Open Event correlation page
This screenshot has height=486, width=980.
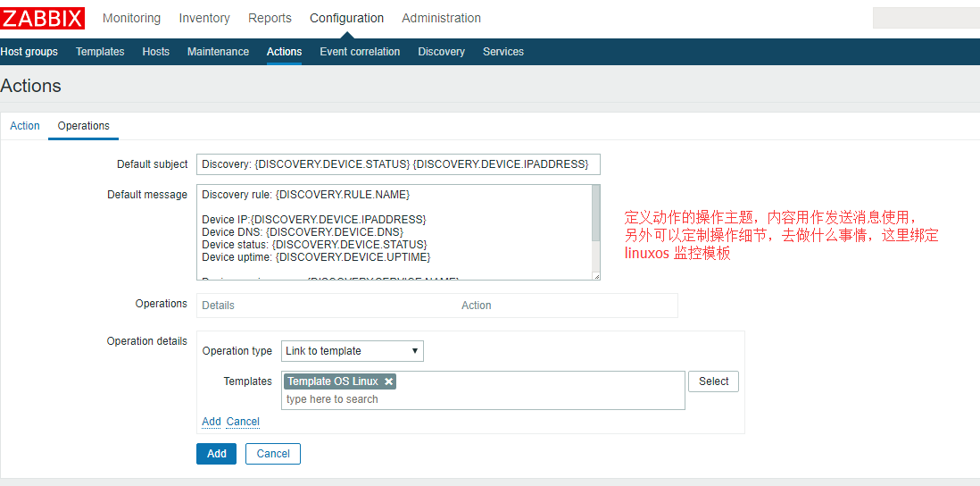click(x=360, y=52)
